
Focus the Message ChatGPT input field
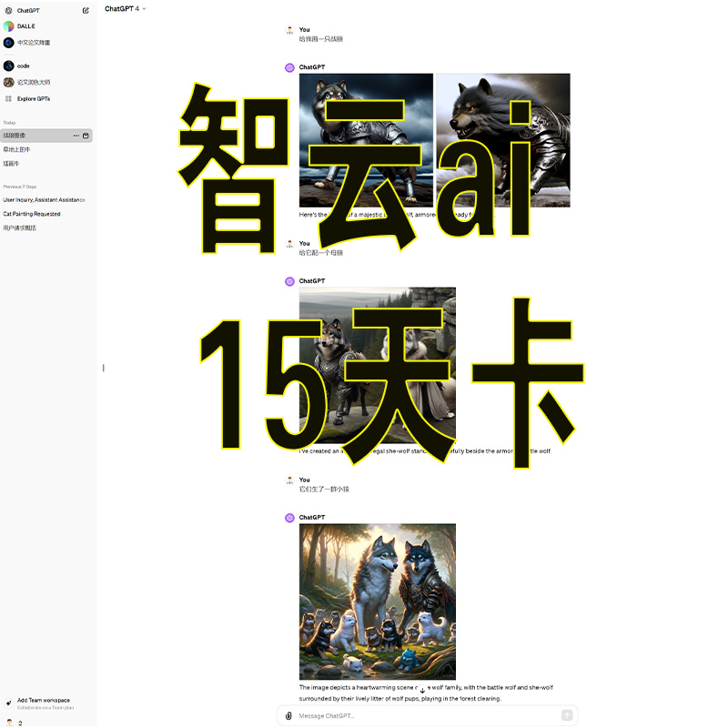[427, 715]
